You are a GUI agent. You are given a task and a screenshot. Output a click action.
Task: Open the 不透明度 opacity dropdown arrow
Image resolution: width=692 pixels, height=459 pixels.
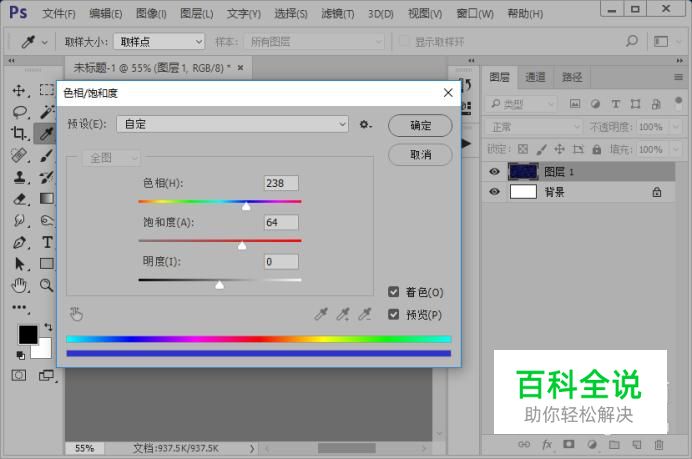(676, 127)
